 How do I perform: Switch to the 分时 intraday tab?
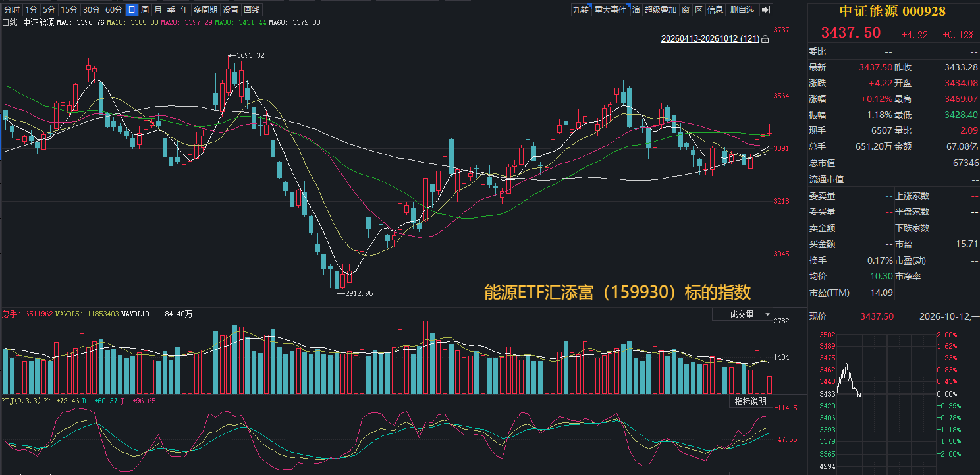[12, 9]
